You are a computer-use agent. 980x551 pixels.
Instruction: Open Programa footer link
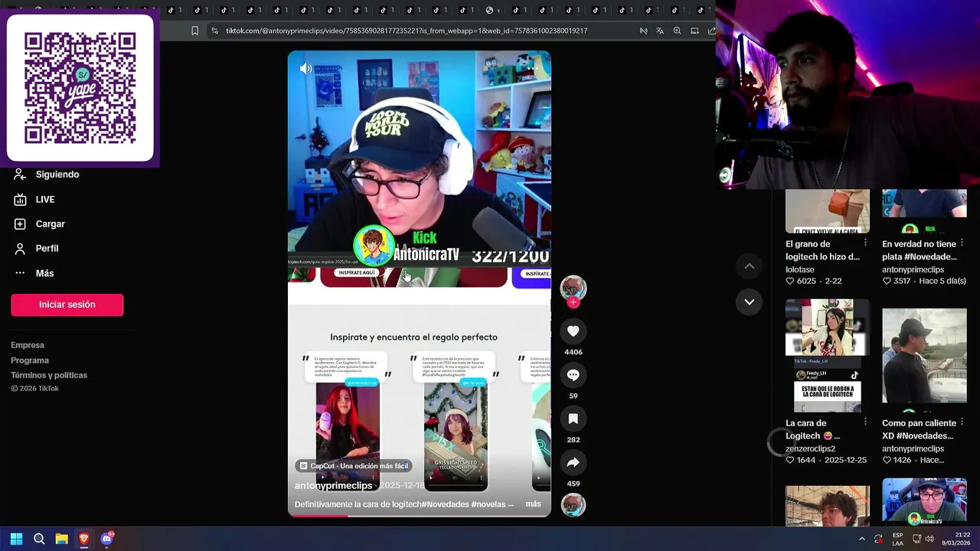click(30, 360)
